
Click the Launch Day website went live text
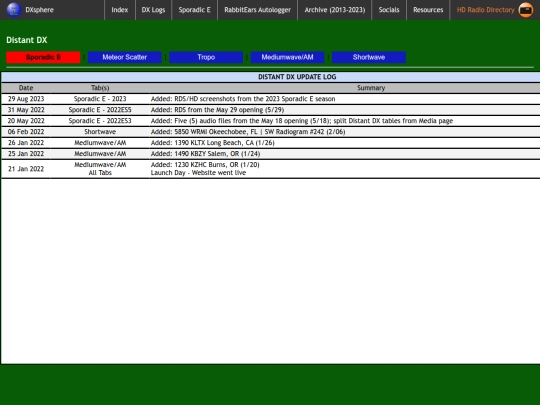coord(198,173)
